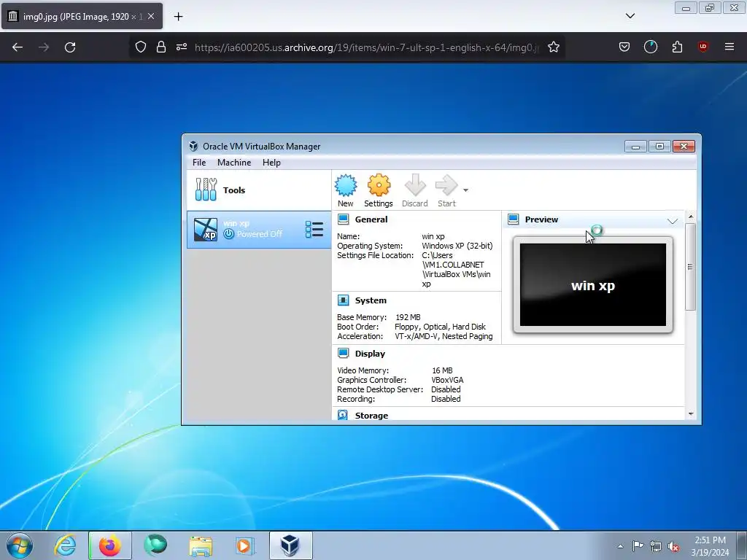The width and height of the screenshot is (747, 560).
Task: Select the img0.jpg browser tab
Action: [82, 16]
